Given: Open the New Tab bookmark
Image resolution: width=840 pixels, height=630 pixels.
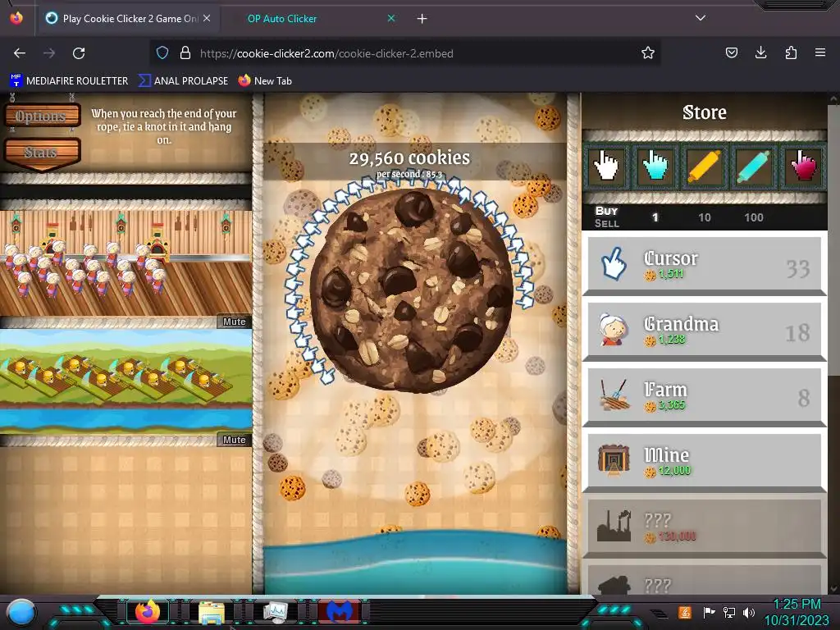Looking at the screenshot, I should point(266,81).
